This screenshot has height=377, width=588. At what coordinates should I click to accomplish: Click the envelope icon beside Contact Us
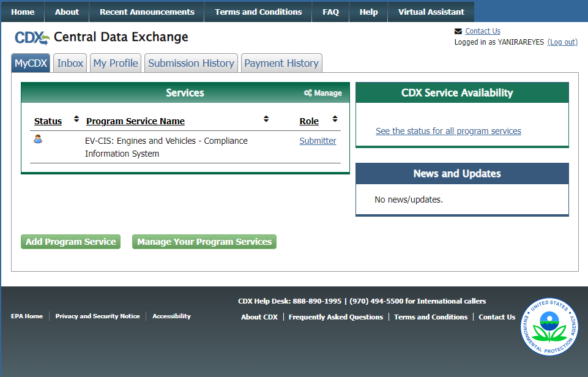(x=458, y=31)
